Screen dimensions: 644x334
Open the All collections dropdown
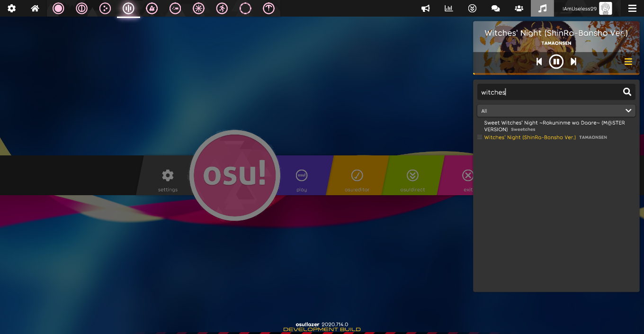point(556,110)
